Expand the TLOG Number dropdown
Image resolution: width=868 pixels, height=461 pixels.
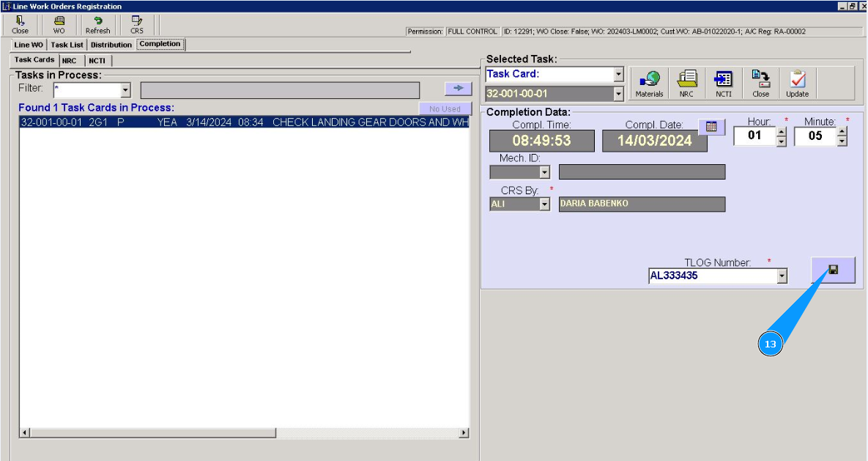(x=782, y=276)
